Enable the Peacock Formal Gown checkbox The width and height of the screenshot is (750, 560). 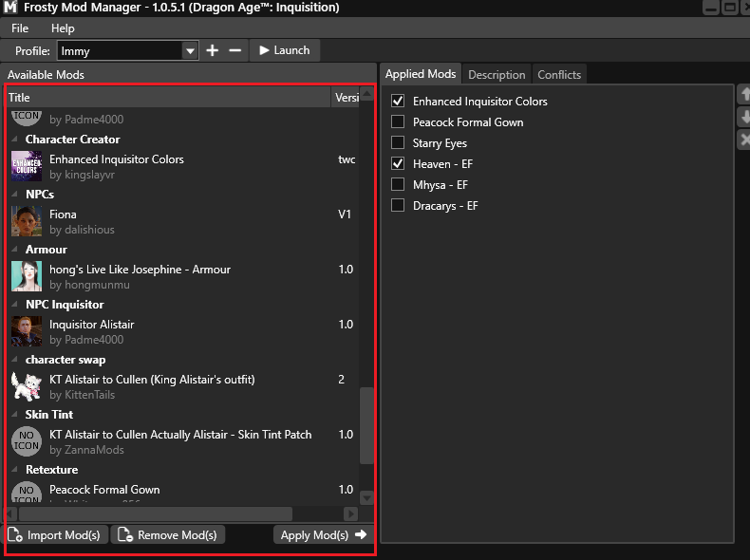click(x=398, y=121)
